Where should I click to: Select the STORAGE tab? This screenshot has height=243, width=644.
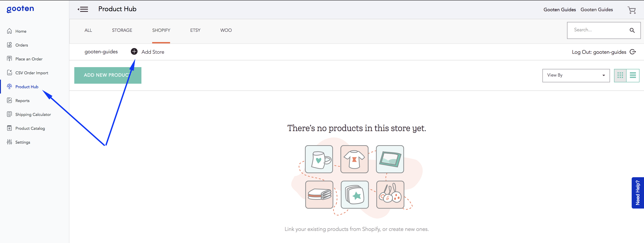(122, 30)
